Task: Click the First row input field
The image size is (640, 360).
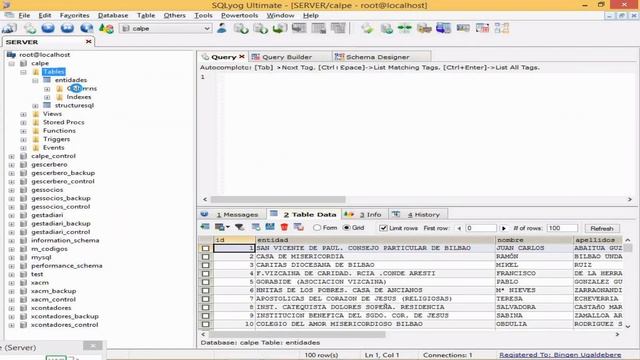Action: (x=481, y=228)
